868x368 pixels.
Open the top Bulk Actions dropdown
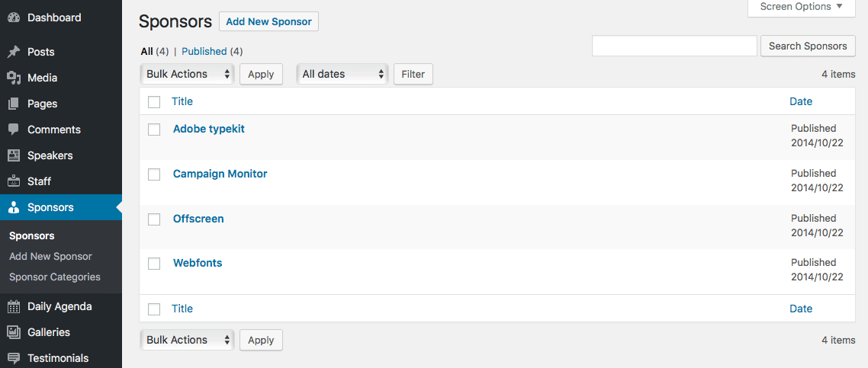tap(187, 74)
